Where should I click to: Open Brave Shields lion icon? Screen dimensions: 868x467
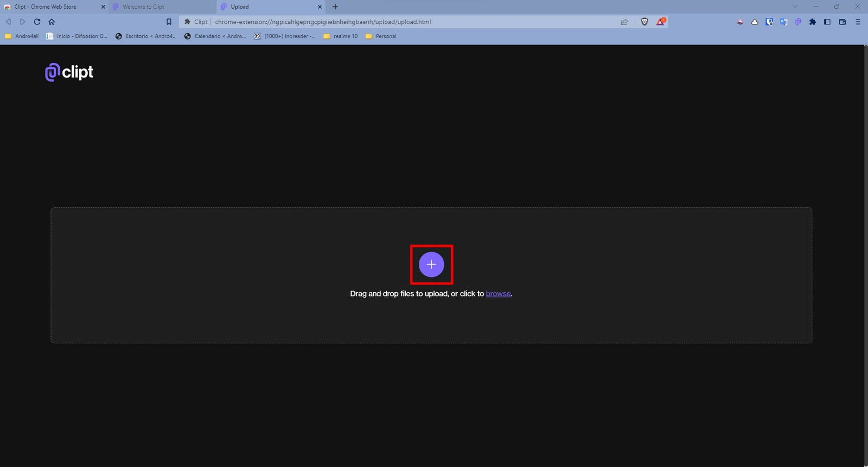click(644, 22)
